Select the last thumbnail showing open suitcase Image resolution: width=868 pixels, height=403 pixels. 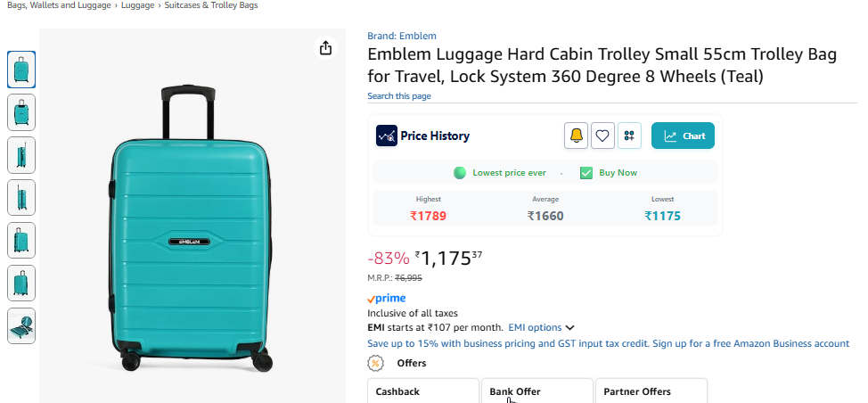point(21,326)
